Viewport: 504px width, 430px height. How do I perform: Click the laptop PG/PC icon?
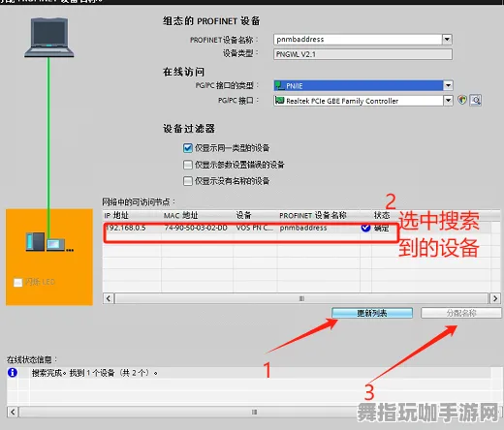tap(49, 38)
